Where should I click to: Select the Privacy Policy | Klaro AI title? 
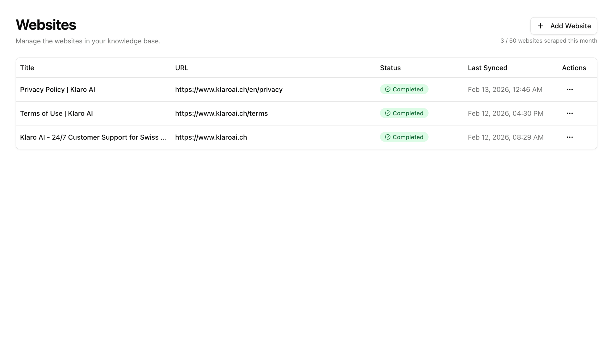tap(58, 89)
